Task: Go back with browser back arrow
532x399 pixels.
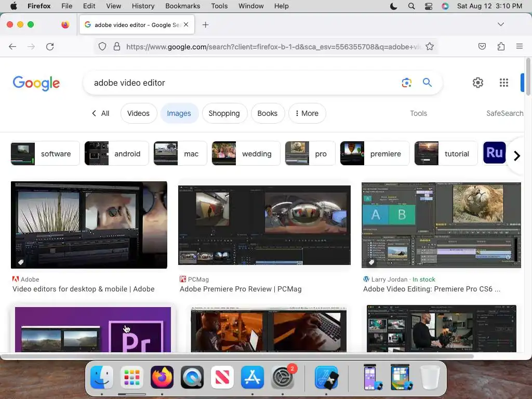Action: click(x=12, y=46)
